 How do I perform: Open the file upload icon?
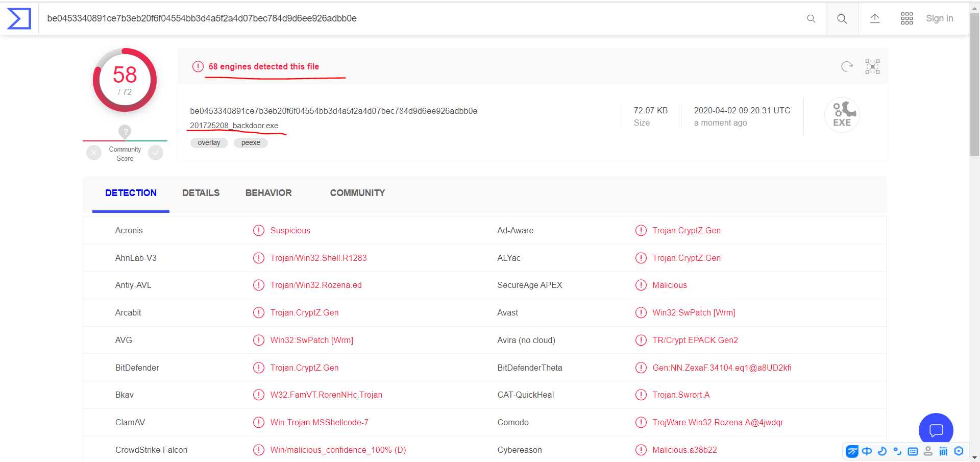(x=875, y=18)
